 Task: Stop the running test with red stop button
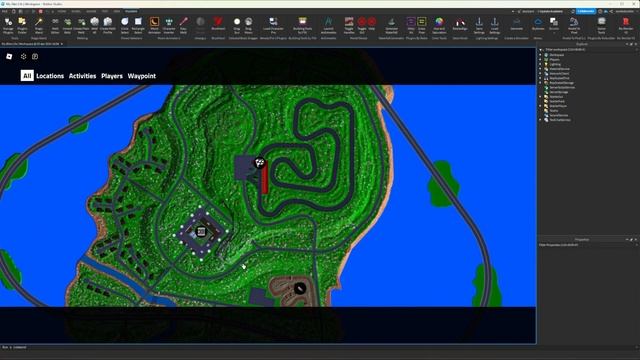[40, 11]
